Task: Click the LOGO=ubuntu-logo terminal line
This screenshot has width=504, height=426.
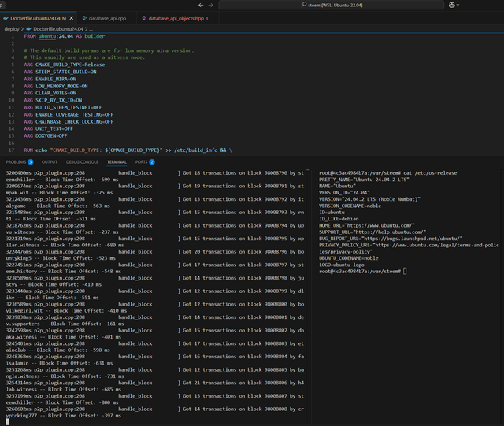Action: 342,265
